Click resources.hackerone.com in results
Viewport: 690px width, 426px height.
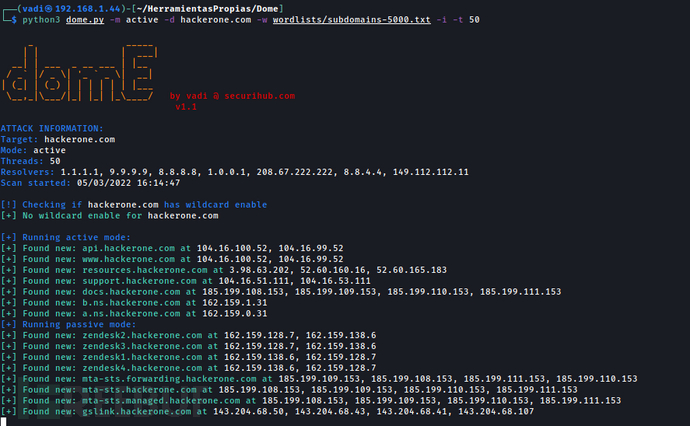pyautogui.click(x=145, y=270)
